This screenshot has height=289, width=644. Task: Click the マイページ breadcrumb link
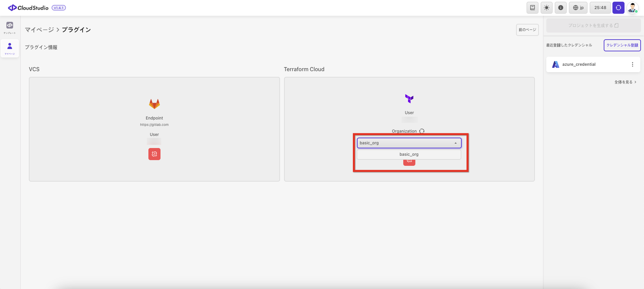[x=39, y=30]
